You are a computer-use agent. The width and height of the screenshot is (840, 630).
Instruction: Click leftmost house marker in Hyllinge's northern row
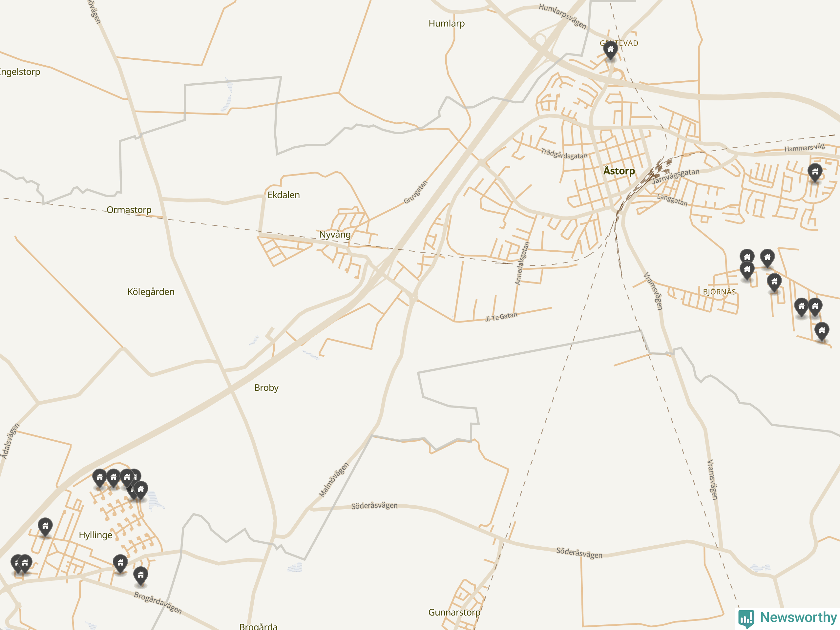click(99, 478)
